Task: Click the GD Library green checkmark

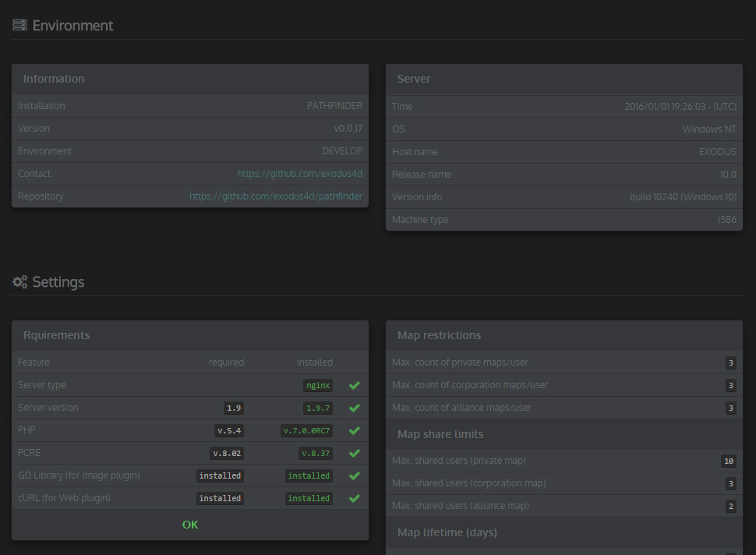Action: (355, 475)
